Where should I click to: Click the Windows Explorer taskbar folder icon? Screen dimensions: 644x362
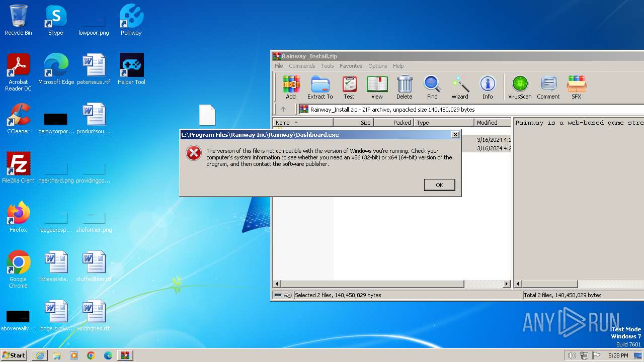(57, 355)
